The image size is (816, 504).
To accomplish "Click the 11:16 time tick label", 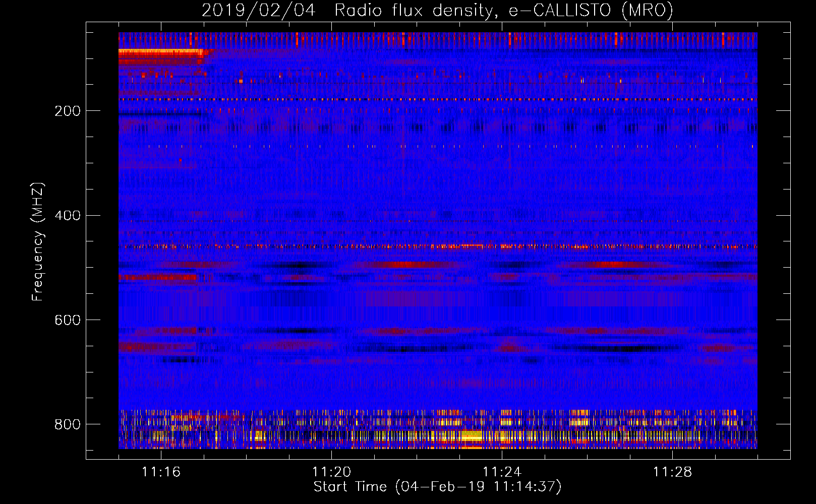I will coord(161,472).
